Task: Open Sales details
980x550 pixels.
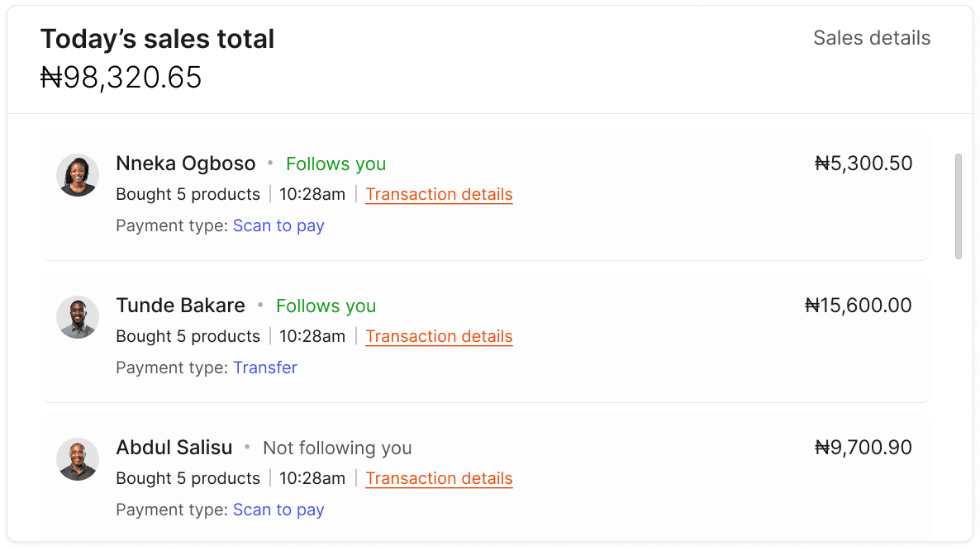Action: [872, 37]
